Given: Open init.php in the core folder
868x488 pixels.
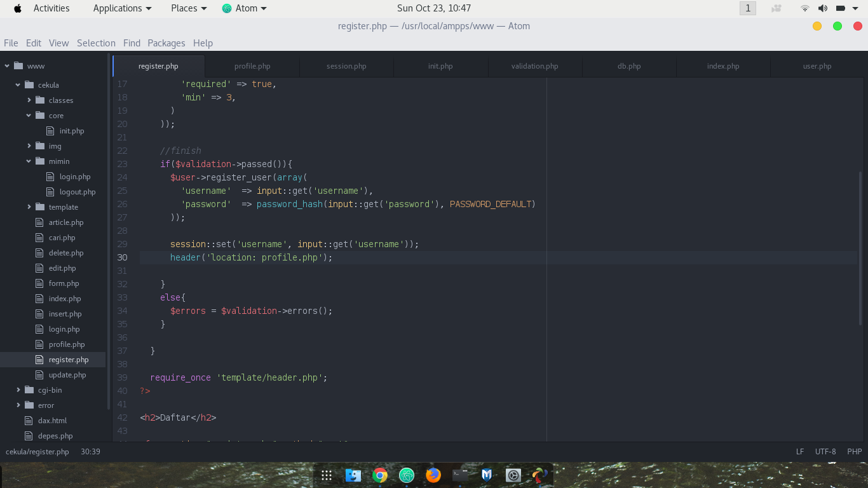Looking at the screenshot, I should coord(72,130).
